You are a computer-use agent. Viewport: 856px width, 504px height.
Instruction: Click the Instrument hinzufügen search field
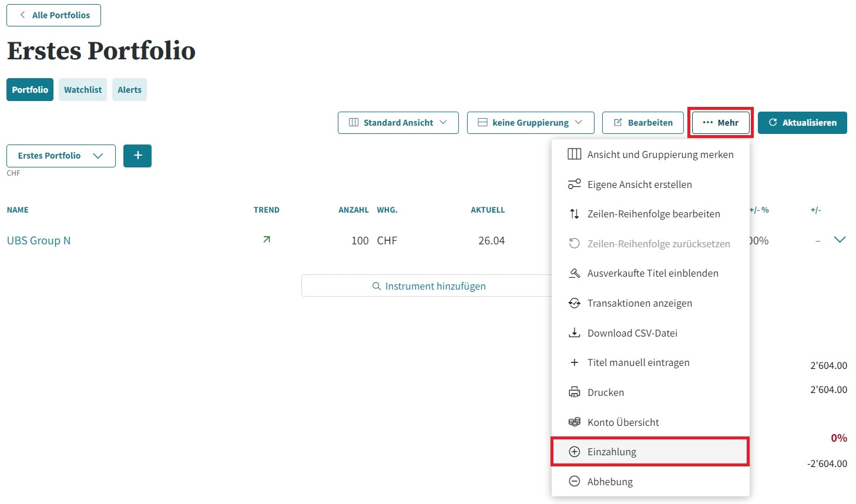point(429,286)
